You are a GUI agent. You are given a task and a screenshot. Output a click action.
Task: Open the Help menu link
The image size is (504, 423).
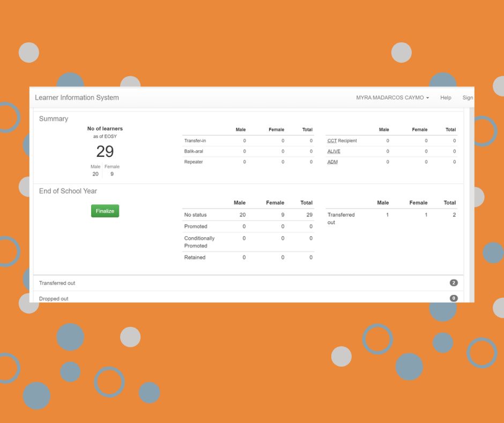click(x=446, y=98)
